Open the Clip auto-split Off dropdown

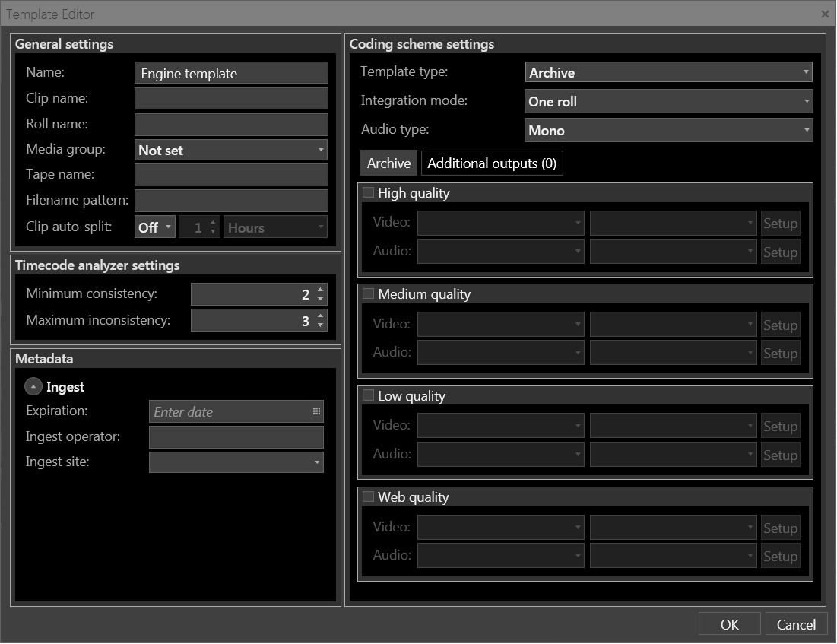point(155,227)
